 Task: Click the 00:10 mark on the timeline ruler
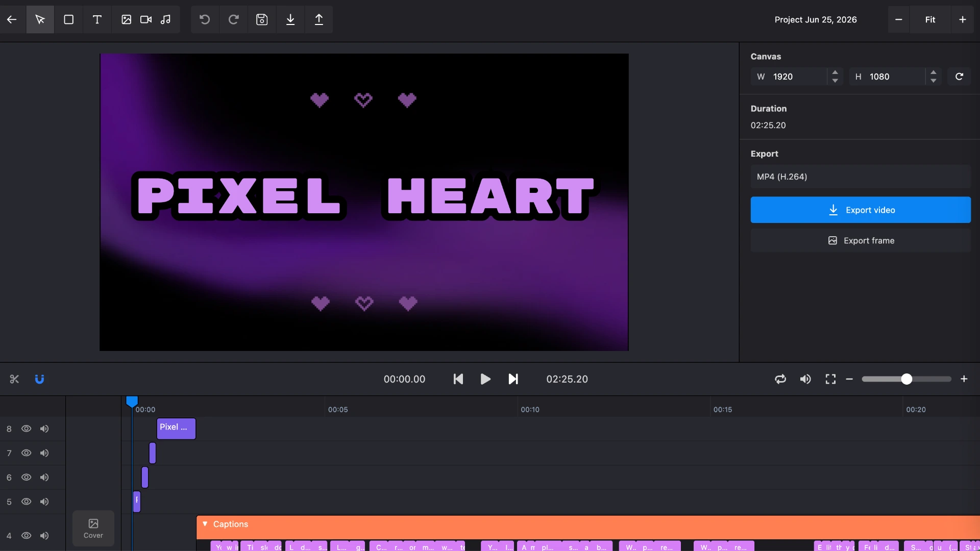click(530, 410)
